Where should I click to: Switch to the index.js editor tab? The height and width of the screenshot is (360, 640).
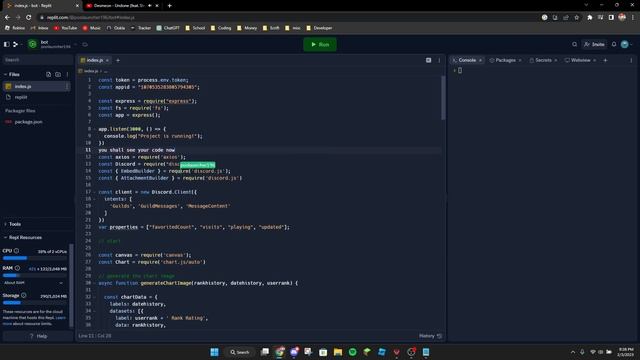(94, 60)
